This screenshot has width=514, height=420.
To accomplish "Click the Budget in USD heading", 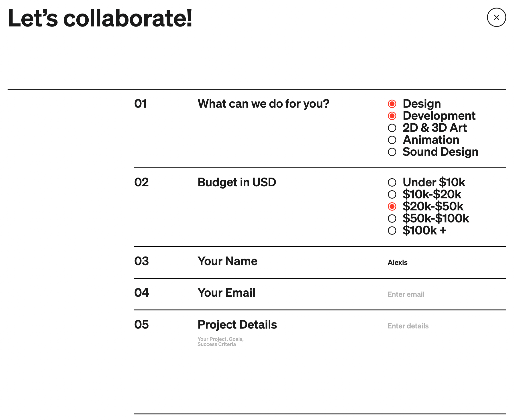I will pyautogui.click(x=237, y=182).
